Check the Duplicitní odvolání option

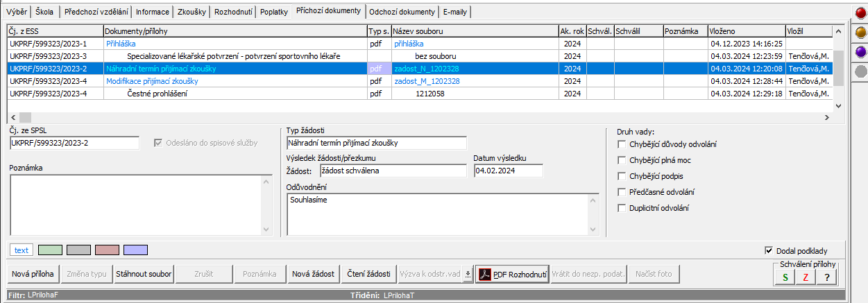point(622,208)
